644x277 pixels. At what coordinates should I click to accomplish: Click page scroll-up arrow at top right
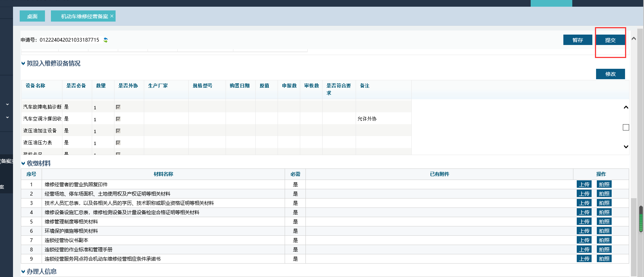point(634,39)
